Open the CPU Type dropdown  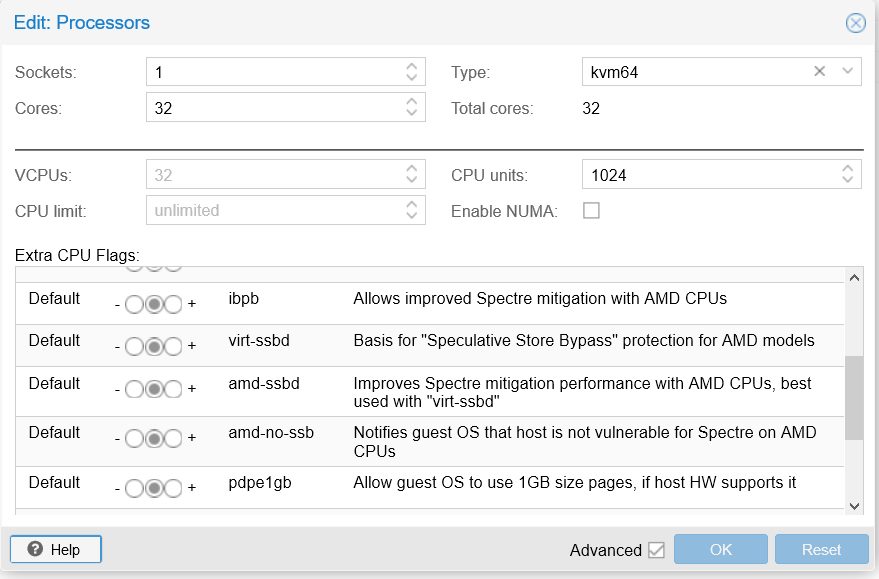[847, 71]
